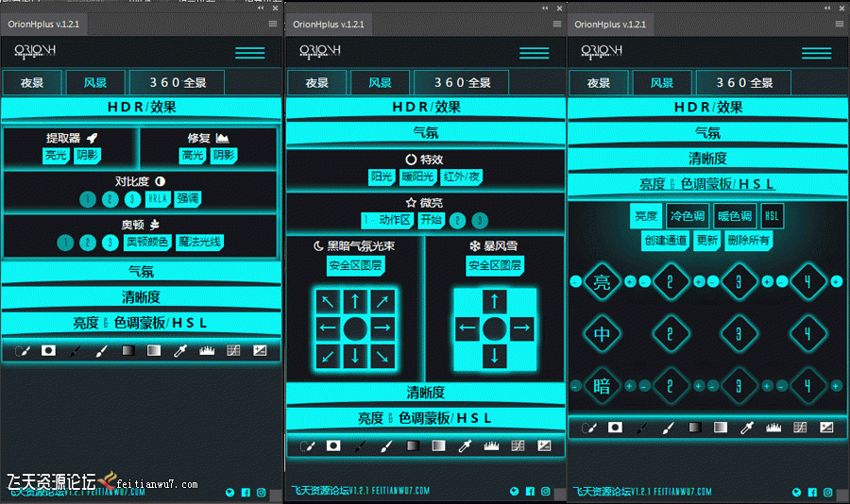This screenshot has height=504, width=850.
Task: Expand the 气氛 section in left panel
Action: pyautogui.click(x=141, y=273)
